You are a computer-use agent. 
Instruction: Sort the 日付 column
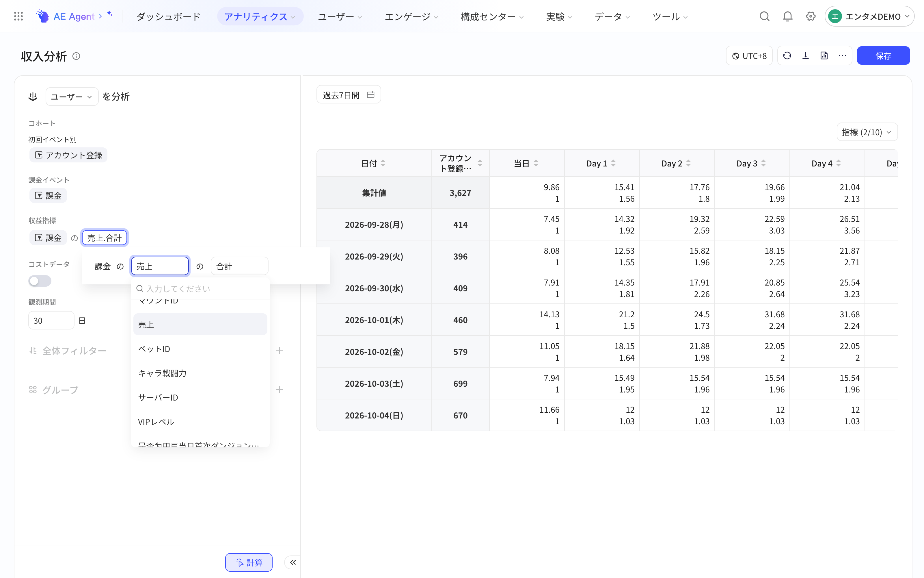pos(383,163)
